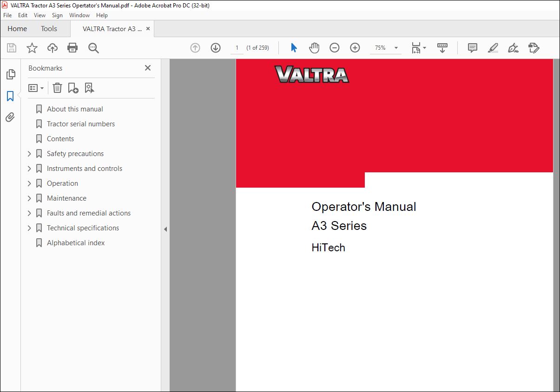The width and height of the screenshot is (560, 392).
Task: Delete selected bookmark trash icon
Action: click(x=57, y=88)
